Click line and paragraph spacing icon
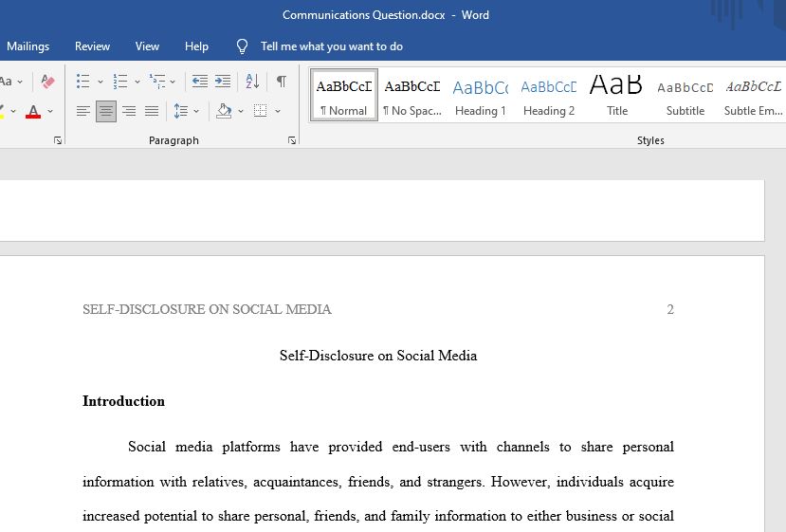This screenshot has width=786, height=532. (x=180, y=111)
